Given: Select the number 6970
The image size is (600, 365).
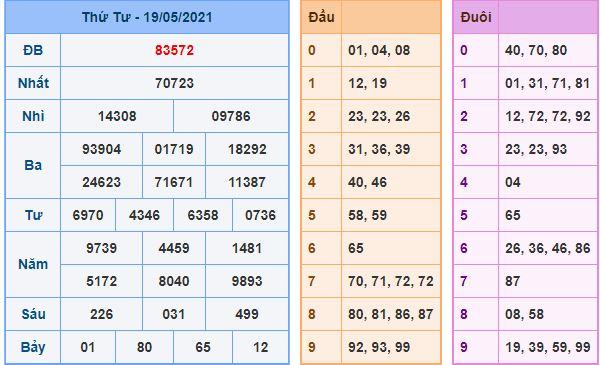Looking at the screenshot, I should [88, 215].
